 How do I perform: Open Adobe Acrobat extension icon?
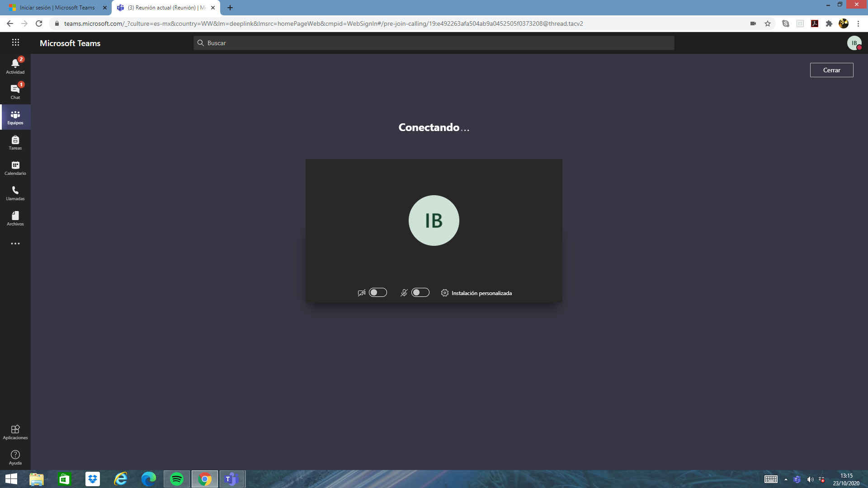point(815,23)
